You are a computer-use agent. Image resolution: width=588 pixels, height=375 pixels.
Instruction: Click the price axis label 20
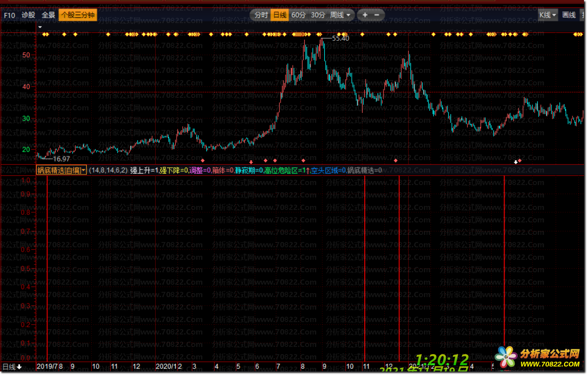click(26, 149)
